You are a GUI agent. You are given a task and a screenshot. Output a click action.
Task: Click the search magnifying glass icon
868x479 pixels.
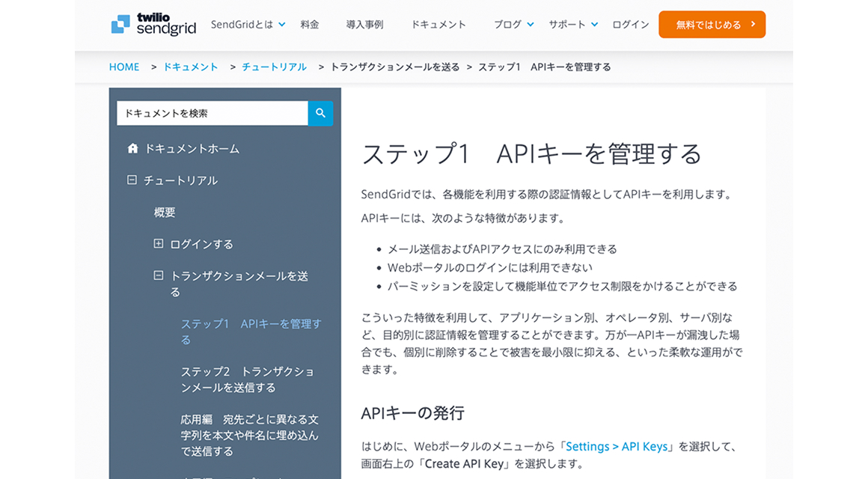[320, 113]
